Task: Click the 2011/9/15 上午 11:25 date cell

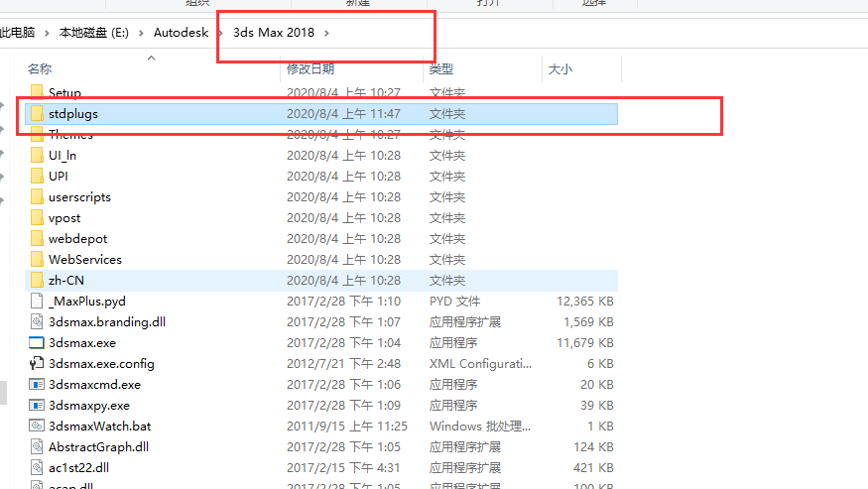Action: [x=347, y=426]
